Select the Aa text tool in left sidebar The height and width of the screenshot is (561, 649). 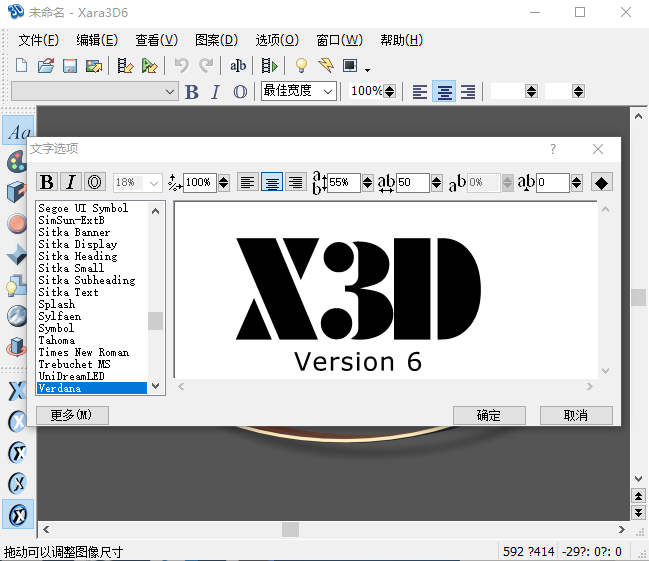(18, 132)
